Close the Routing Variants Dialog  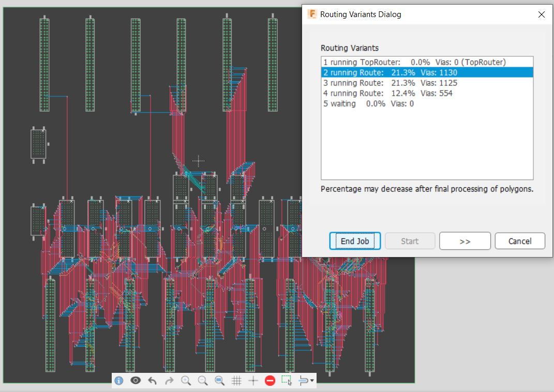coord(541,14)
